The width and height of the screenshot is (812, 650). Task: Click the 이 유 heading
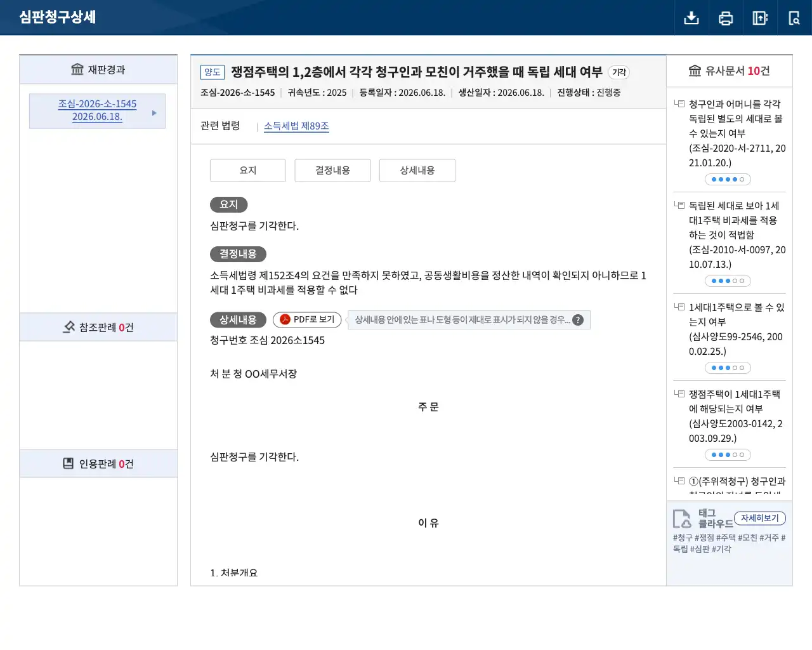(x=428, y=523)
